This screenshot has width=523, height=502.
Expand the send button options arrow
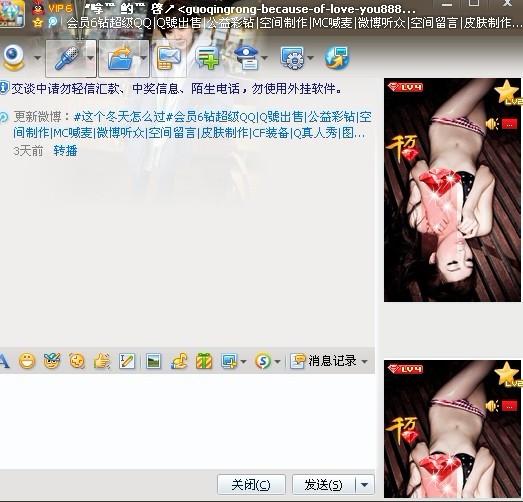(x=365, y=485)
